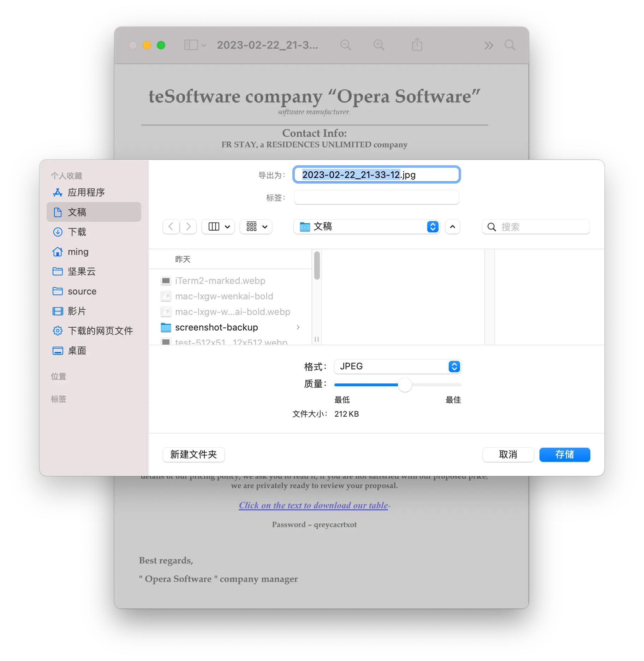Click the yellow minimize button of Preview window

147,45
